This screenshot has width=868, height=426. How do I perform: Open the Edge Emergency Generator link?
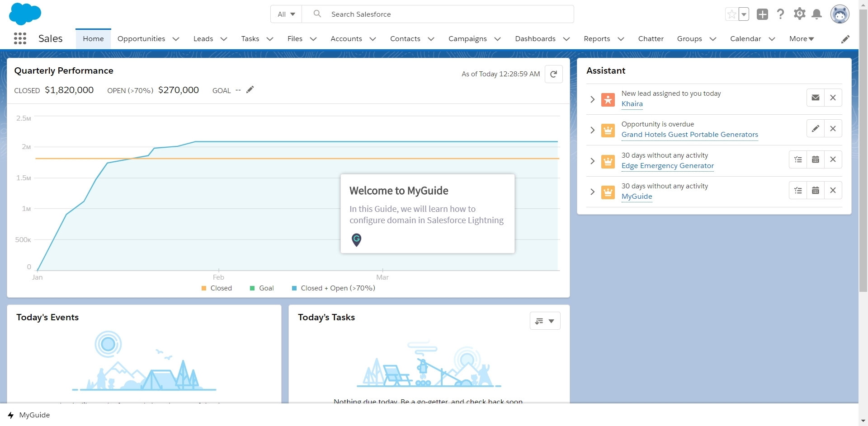(667, 166)
